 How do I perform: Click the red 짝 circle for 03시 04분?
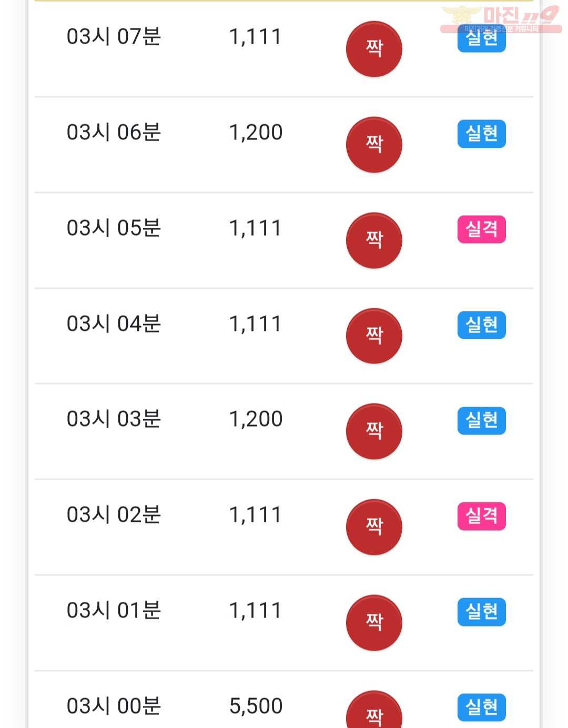pos(374,336)
